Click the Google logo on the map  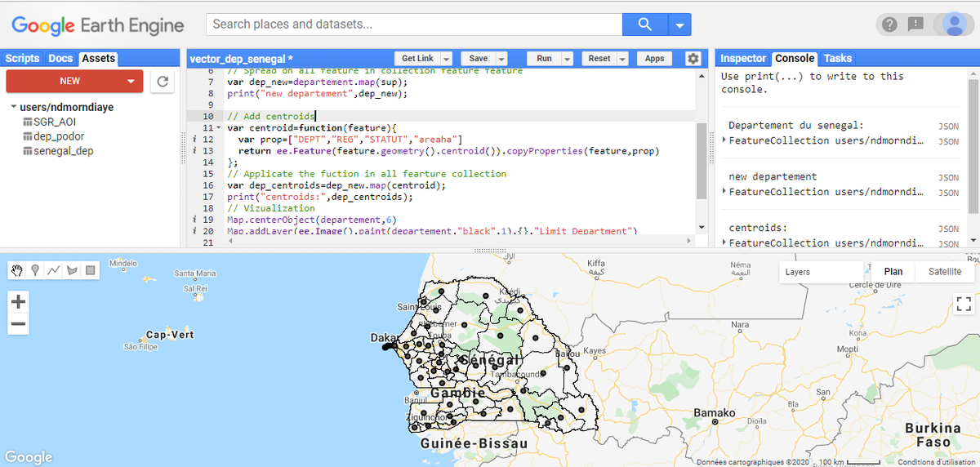click(29, 457)
